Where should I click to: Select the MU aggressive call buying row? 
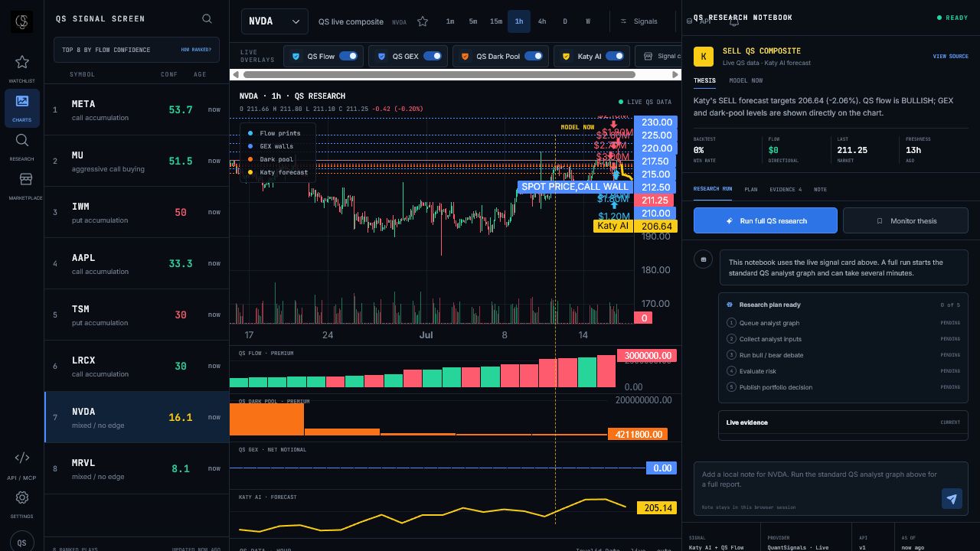[x=136, y=161]
